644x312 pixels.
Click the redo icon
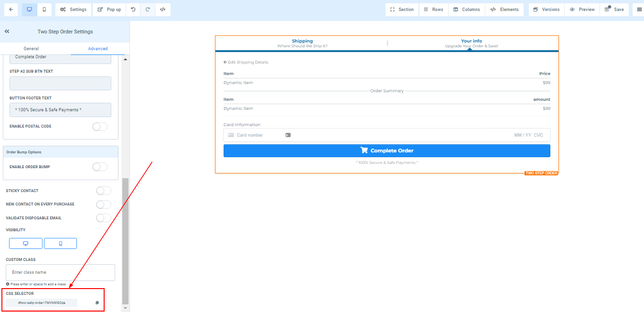click(148, 10)
